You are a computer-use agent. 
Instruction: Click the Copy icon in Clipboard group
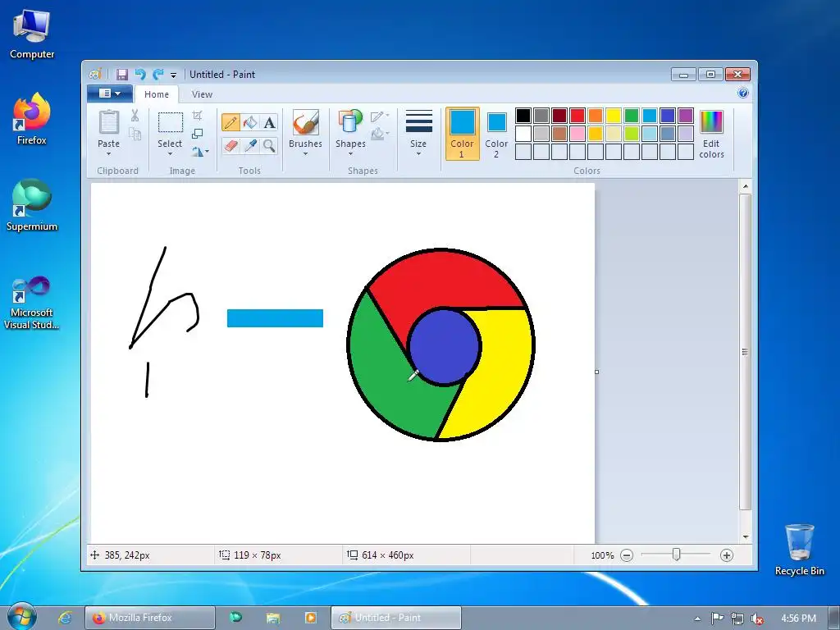click(135, 134)
